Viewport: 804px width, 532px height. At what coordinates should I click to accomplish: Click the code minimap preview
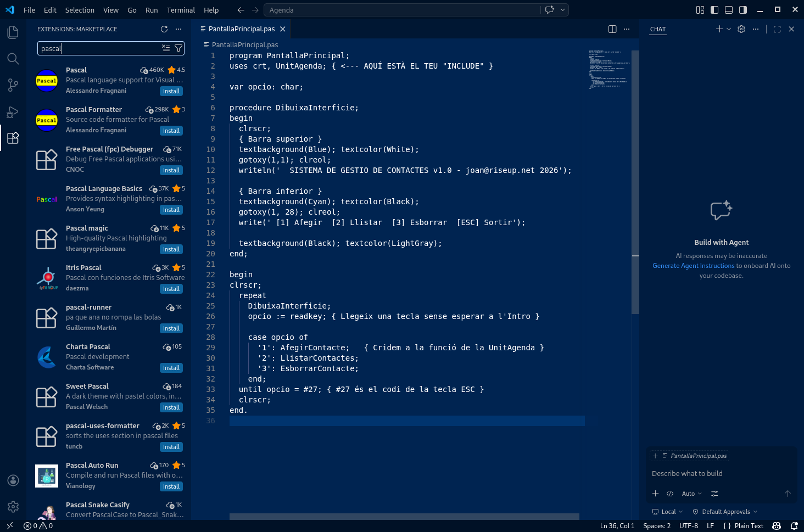point(608,70)
